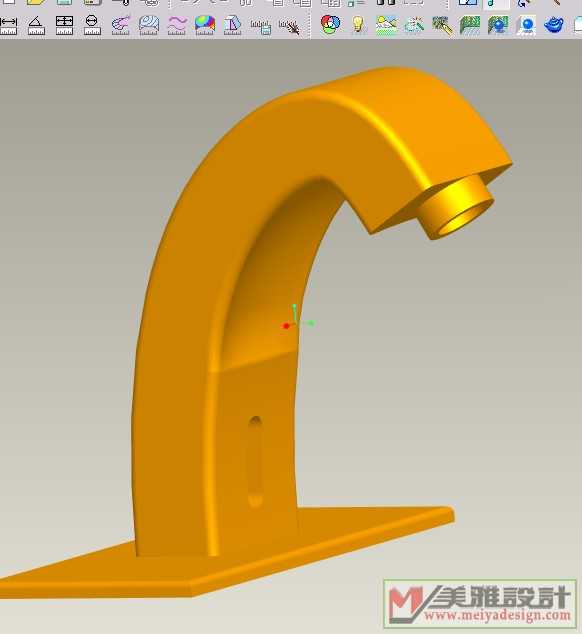Image resolution: width=582 pixels, height=634 pixels.
Task: Open the blue contour sections analysis
Action: click(x=148, y=25)
